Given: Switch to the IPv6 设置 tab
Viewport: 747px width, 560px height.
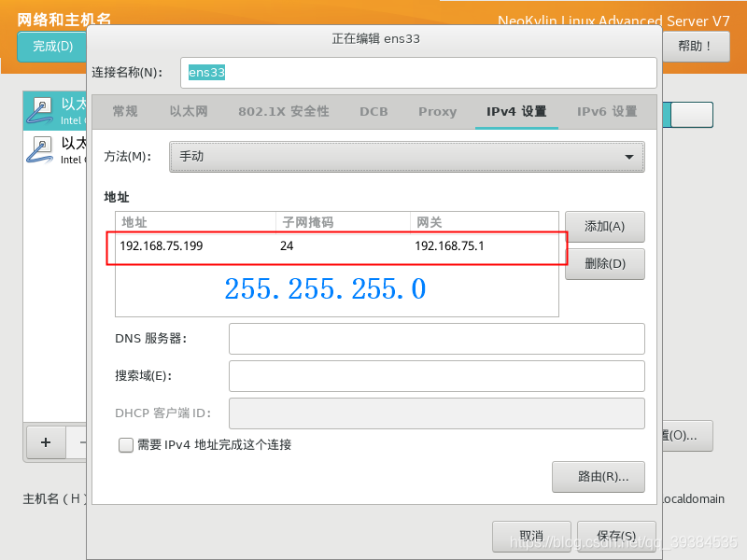Looking at the screenshot, I should pos(607,111).
